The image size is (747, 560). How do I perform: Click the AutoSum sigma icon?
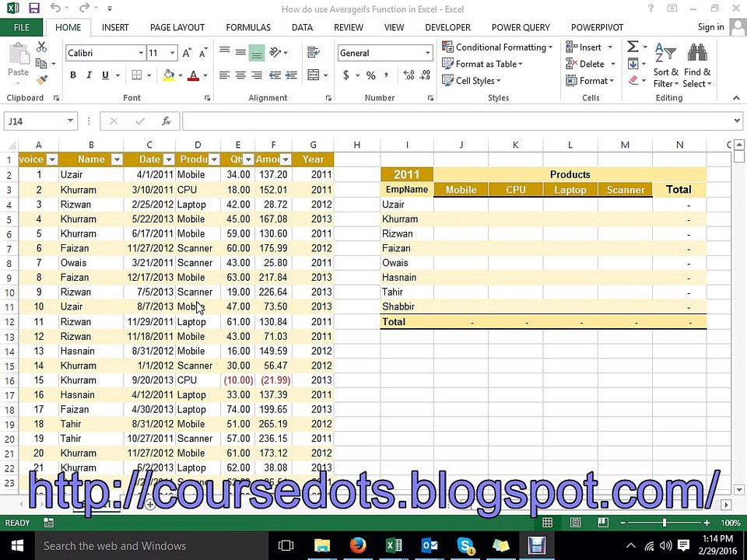pos(633,47)
